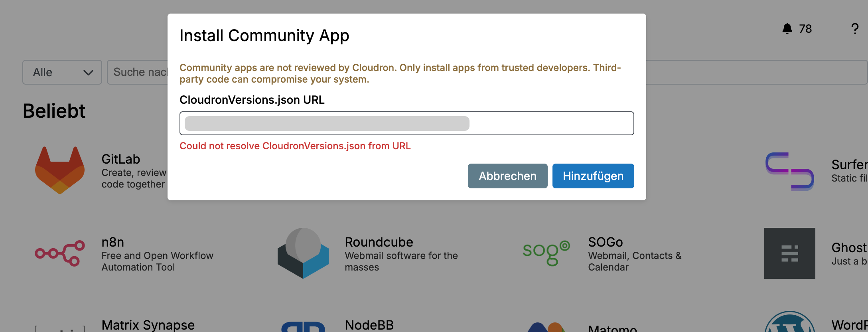Viewport: 868px width, 332px height.
Task: Open notifications bell icon
Action: click(x=787, y=29)
